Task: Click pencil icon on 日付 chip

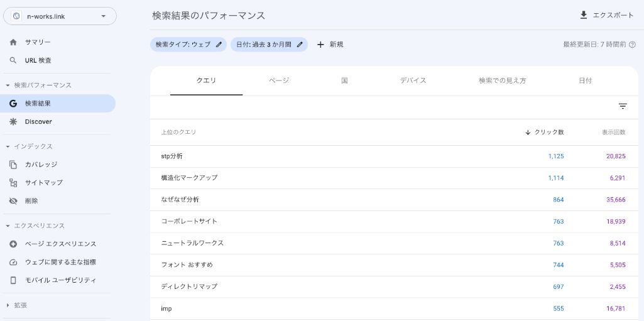Action: point(300,45)
